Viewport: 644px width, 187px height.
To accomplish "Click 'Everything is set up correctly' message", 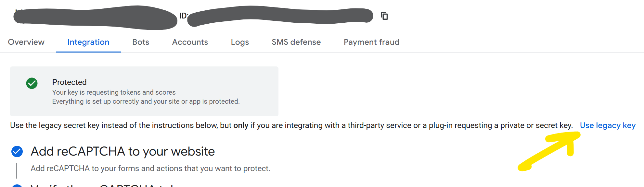I will pyautogui.click(x=146, y=101).
